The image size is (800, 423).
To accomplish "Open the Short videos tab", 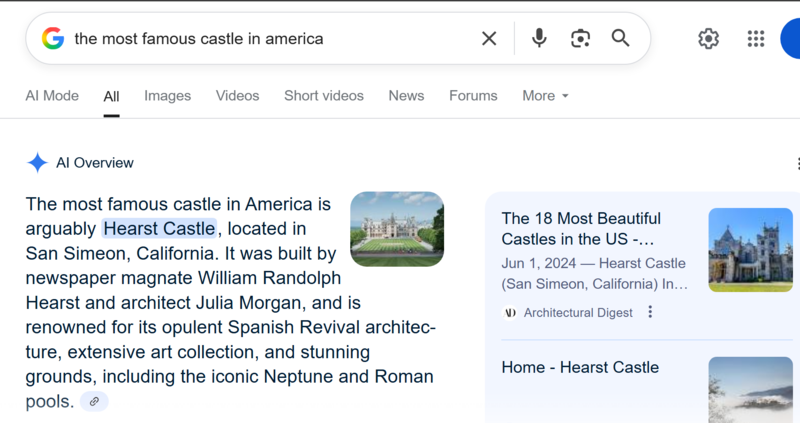I will 324,96.
